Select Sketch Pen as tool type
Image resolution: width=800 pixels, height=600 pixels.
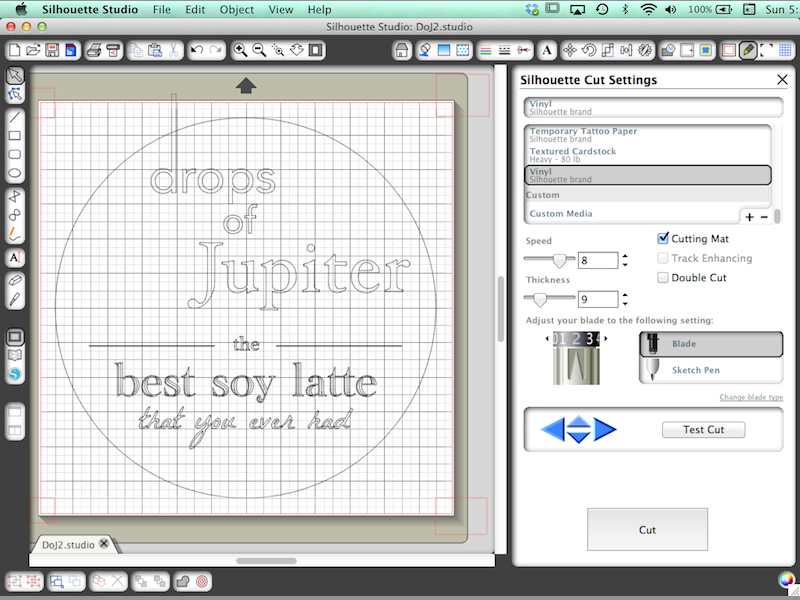pyautogui.click(x=710, y=370)
